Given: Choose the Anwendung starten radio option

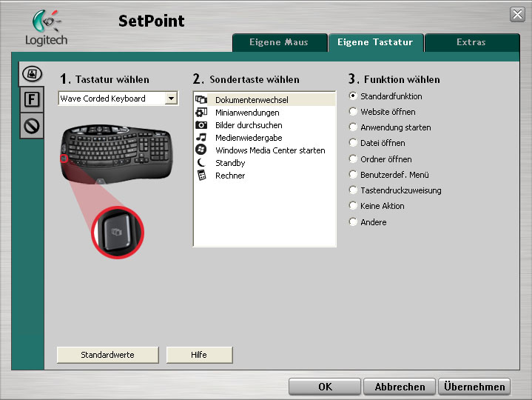Looking at the screenshot, I should click(353, 127).
